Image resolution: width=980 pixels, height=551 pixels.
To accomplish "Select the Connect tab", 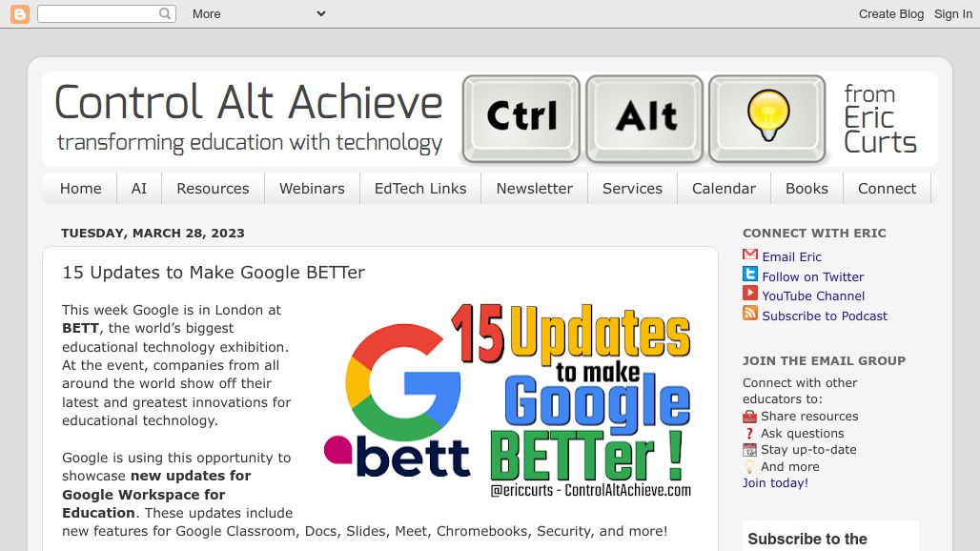I will [x=887, y=189].
